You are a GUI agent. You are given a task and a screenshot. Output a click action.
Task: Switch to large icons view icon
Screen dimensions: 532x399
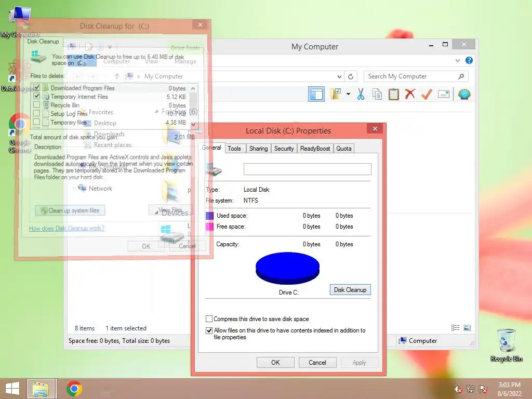pyautogui.click(x=467, y=328)
